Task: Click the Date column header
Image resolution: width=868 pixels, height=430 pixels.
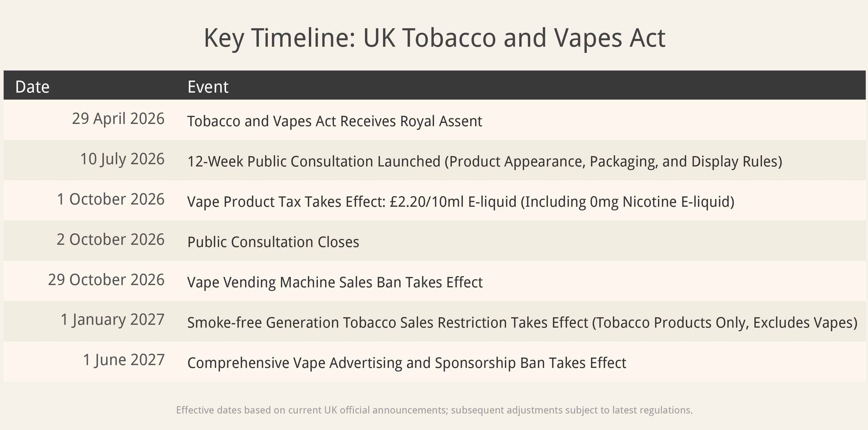Action: pos(32,87)
